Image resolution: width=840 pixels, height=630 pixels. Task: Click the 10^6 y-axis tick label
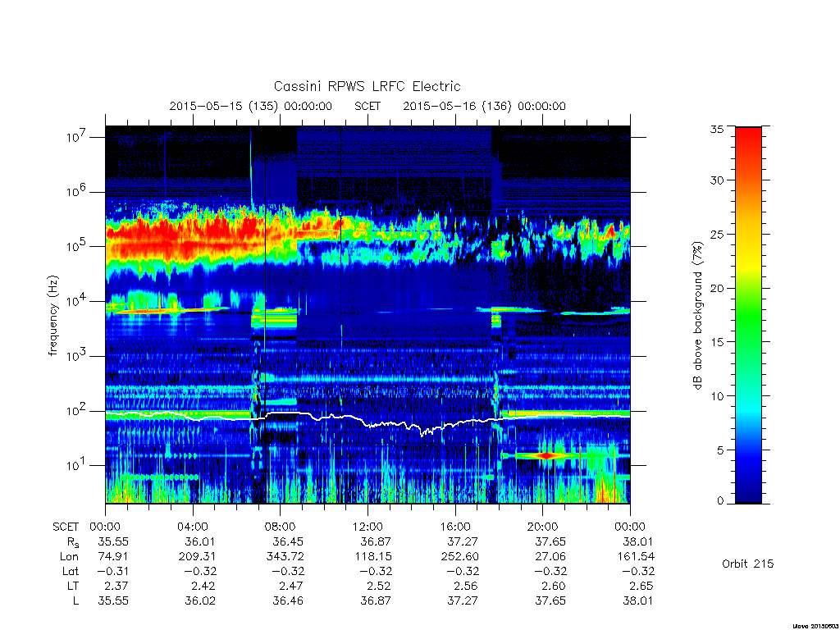pyautogui.click(x=78, y=192)
